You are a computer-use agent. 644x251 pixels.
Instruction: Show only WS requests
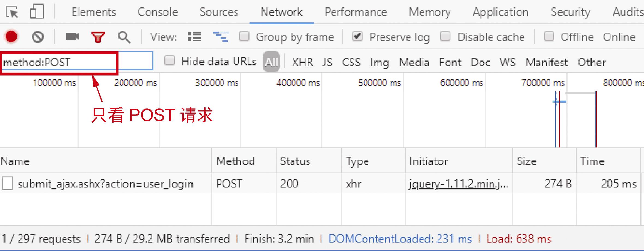(x=507, y=62)
